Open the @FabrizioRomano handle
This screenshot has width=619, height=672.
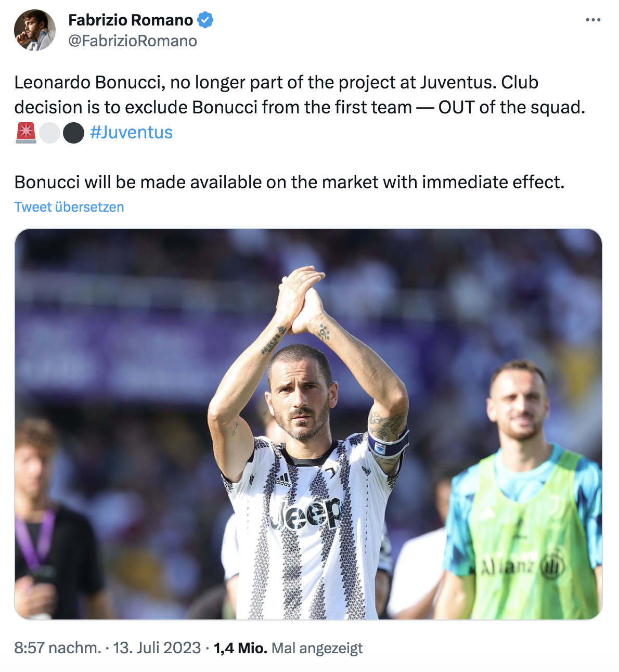(133, 41)
